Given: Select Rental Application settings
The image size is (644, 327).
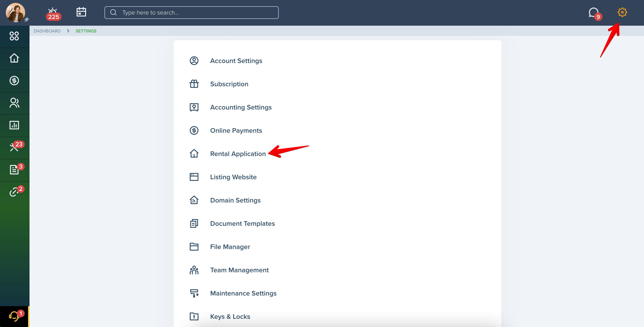Looking at the screenshot, I should tap(238, 154).
